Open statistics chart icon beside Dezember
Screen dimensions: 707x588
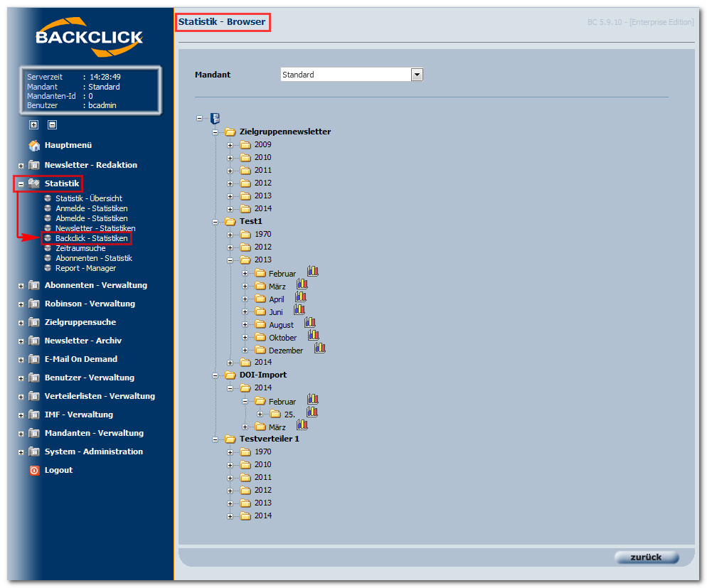(x=320, y=348)
